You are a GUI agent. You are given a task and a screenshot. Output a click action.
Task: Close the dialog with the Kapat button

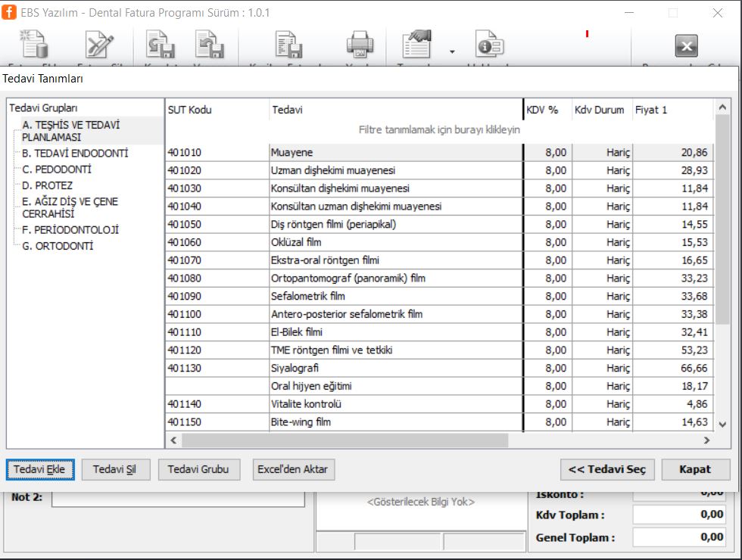(695, 469)
